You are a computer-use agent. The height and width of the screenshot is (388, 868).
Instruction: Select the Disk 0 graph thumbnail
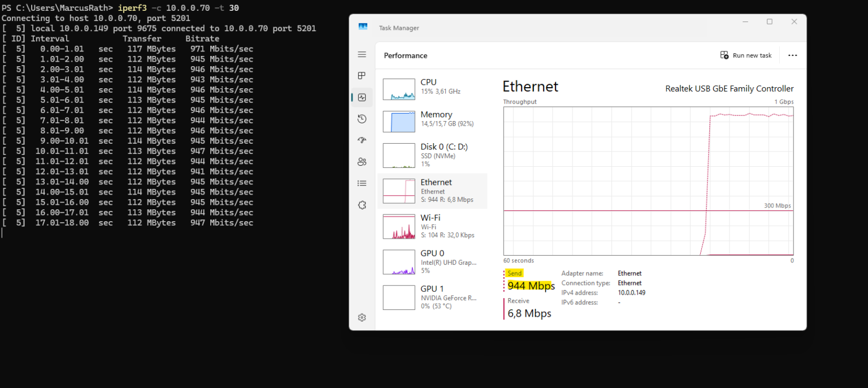[398, 155]
